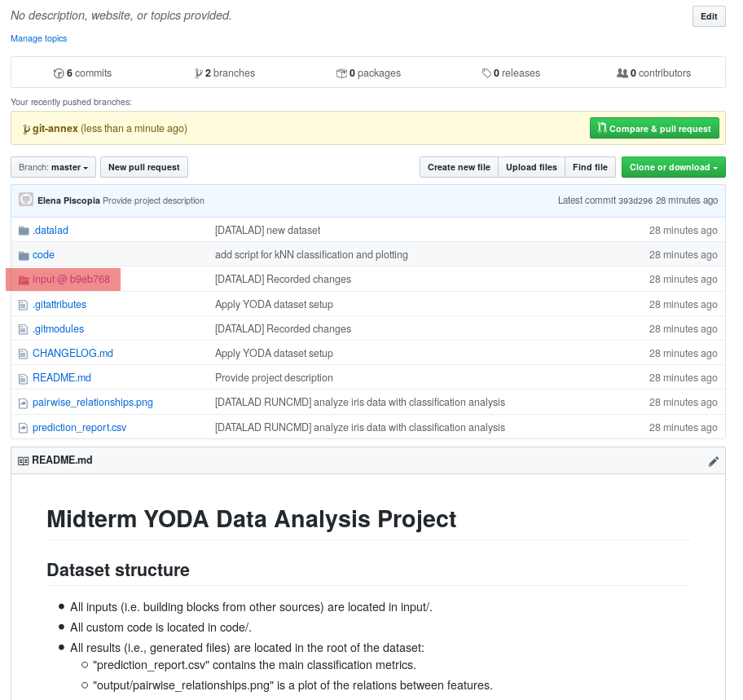The image size is (743, 700).
Task: Click the packages box icon
Action: point(341,73)
